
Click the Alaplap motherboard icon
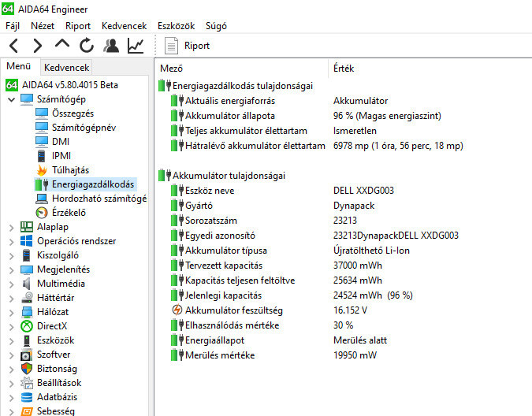coord(27,227)
